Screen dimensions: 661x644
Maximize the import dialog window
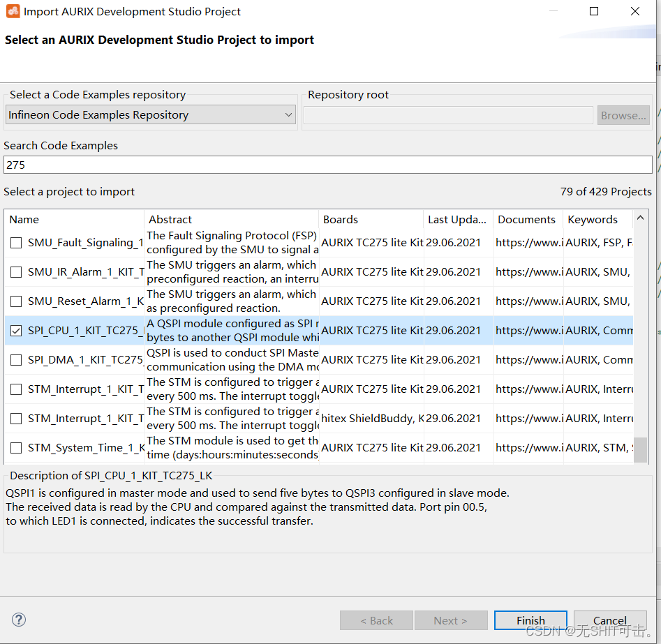[x=594, y=11]
